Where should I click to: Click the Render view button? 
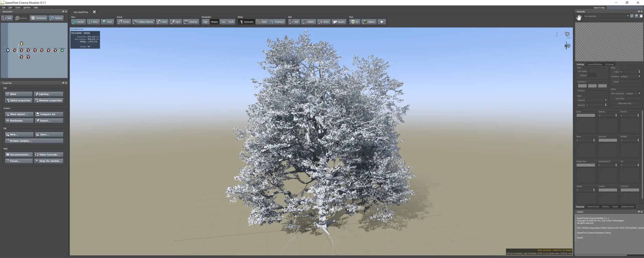(x=78, y=22)
